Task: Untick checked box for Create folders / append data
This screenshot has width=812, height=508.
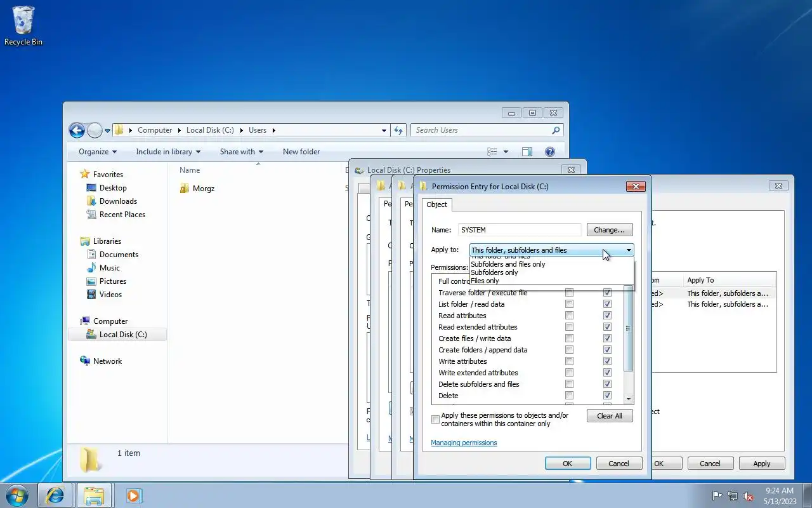Action: pyautogui.click(x=607, y=350)
